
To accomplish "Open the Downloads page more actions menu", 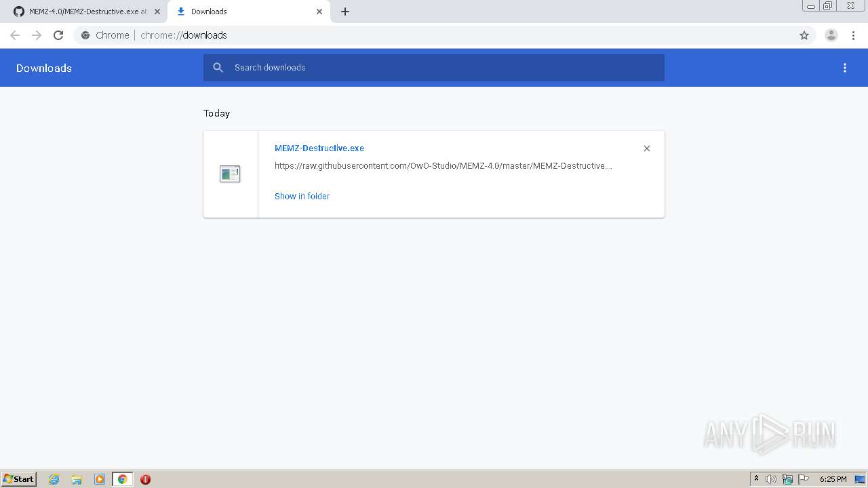I will 845,68.
